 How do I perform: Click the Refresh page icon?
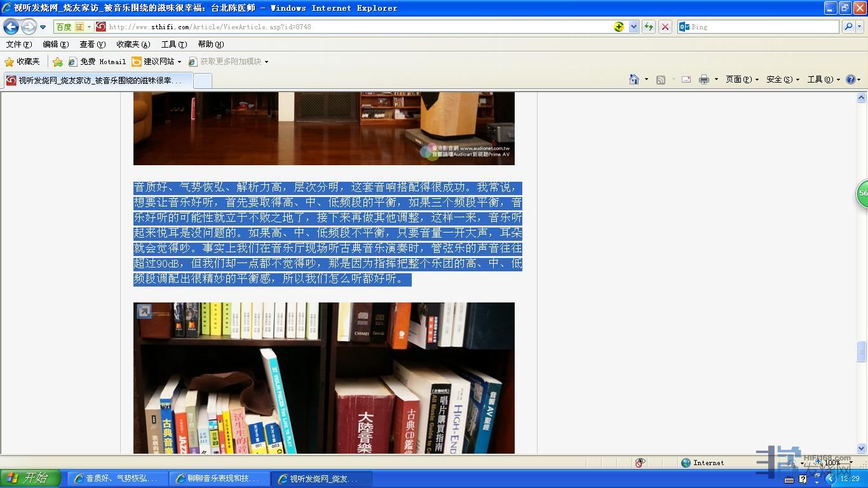pyautogui.click(x=648, y=27)
